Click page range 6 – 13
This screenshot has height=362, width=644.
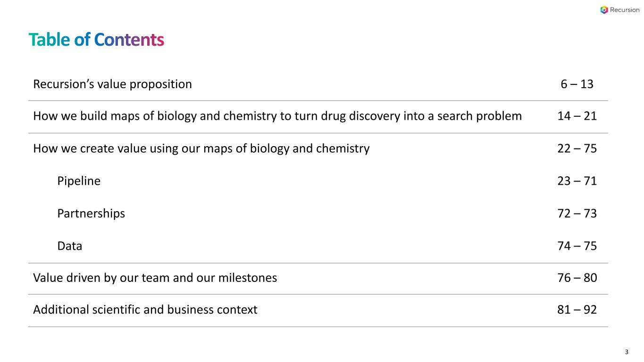(577, 84)
